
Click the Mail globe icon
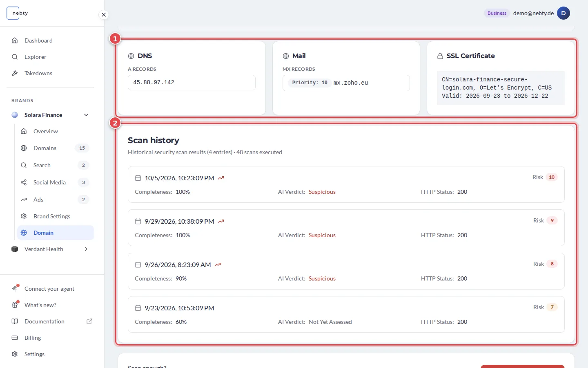pos(286,56)
